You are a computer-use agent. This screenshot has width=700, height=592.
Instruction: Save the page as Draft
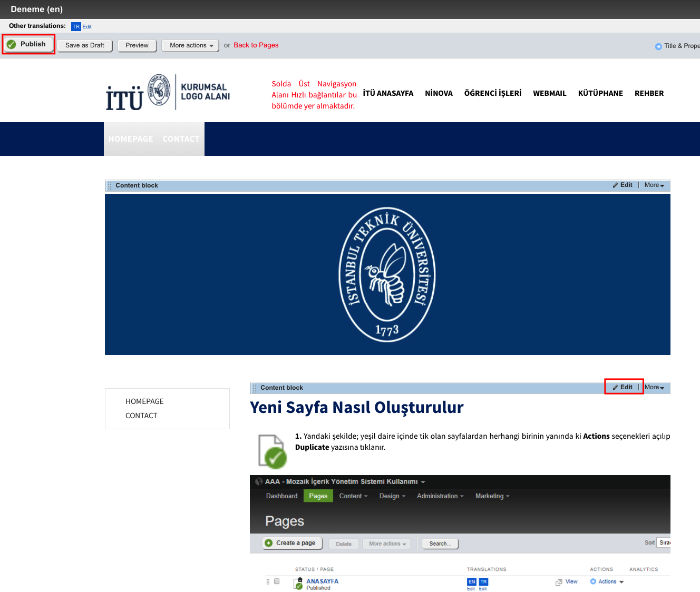[85, 45]
